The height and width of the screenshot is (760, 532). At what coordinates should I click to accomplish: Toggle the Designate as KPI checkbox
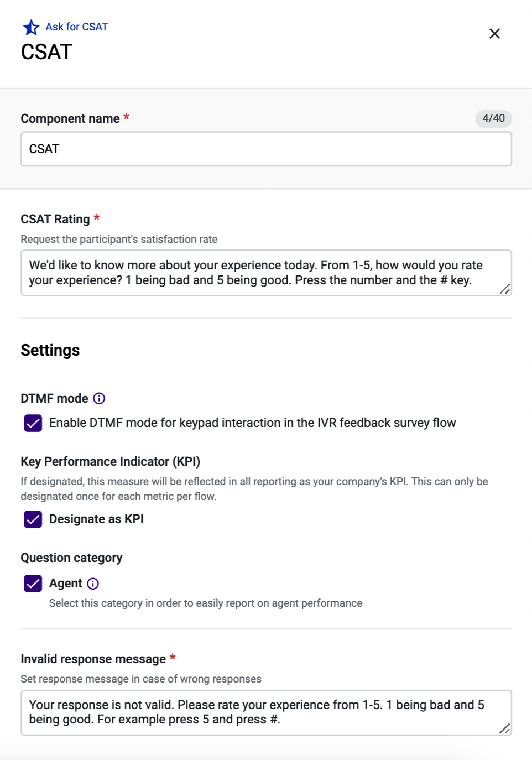[x=33, y=519]
